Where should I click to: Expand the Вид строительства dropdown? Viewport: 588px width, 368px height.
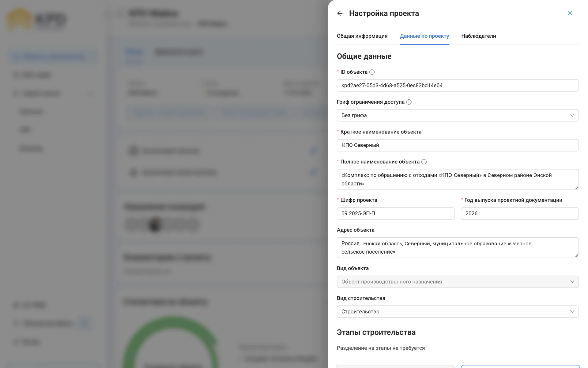[458, 312]
